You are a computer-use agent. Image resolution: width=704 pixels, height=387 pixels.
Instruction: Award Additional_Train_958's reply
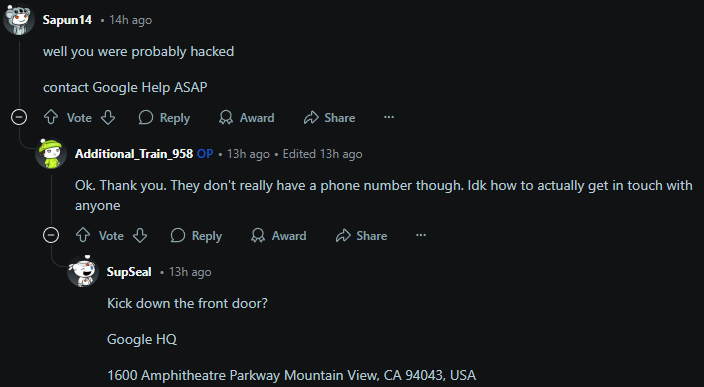tap(278, 235)
